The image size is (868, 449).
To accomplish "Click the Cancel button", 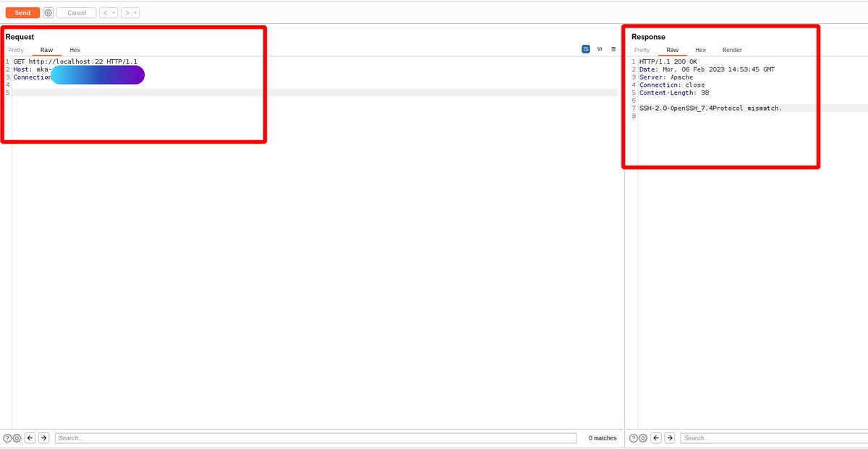I will [77, 12].
